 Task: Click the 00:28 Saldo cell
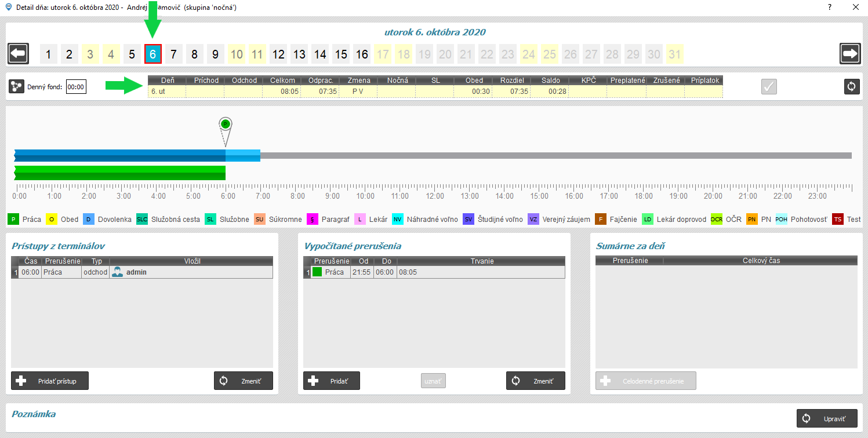tap(549, 91)
